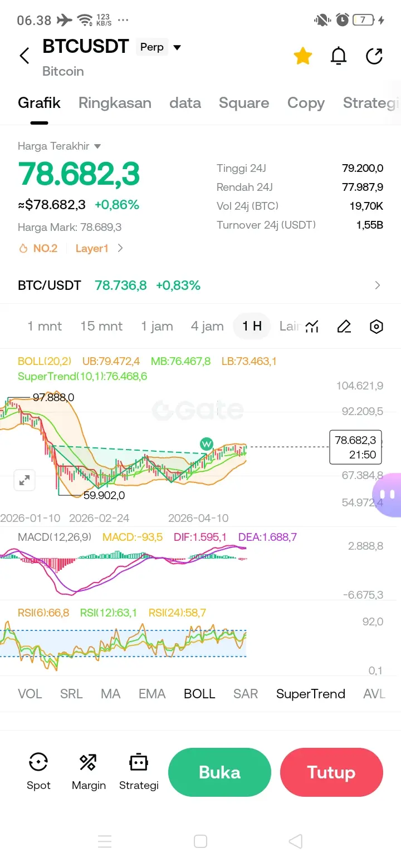Tap the Rendah 24J value 77.987,9
Image resolution: width=401 pixels, height=868 pixels.
pyautogui.click(x=363, y=187)
